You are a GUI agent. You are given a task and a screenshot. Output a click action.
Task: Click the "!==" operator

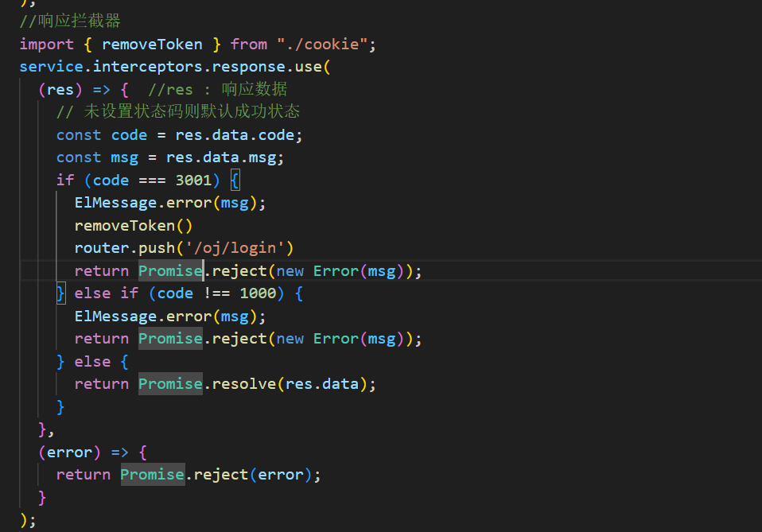(216, 293)
